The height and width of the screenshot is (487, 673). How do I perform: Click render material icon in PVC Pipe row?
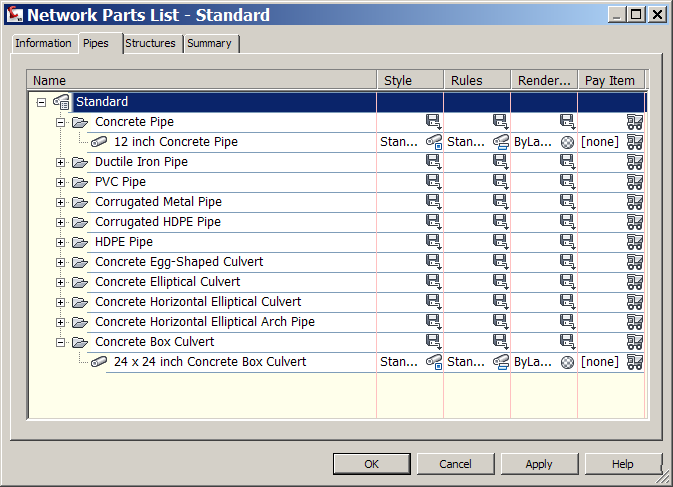pyautogui.click(x=567, y=182)
